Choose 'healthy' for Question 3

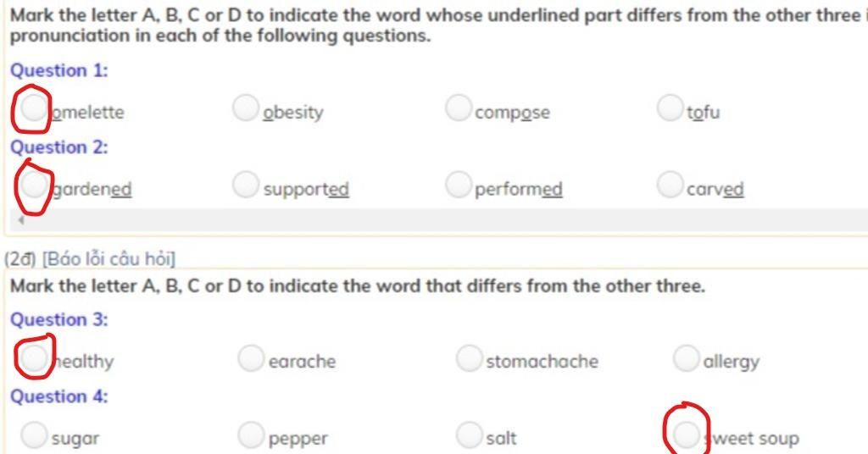pyautogui.click(x=33, y=357)
